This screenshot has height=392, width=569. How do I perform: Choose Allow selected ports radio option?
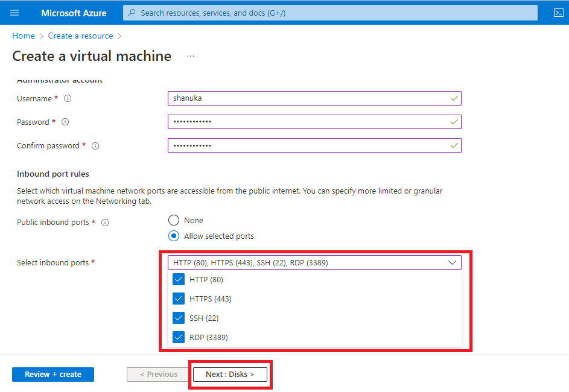click(x=174, y=236)
